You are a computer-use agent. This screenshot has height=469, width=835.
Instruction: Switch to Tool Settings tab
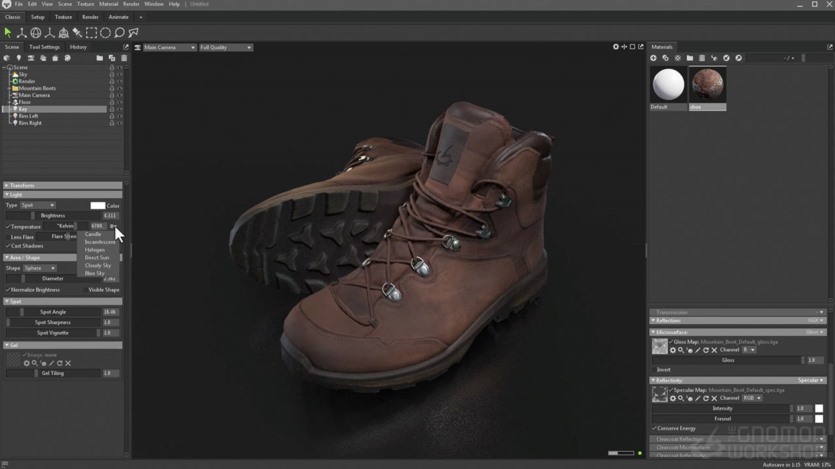tap(44, 47)
